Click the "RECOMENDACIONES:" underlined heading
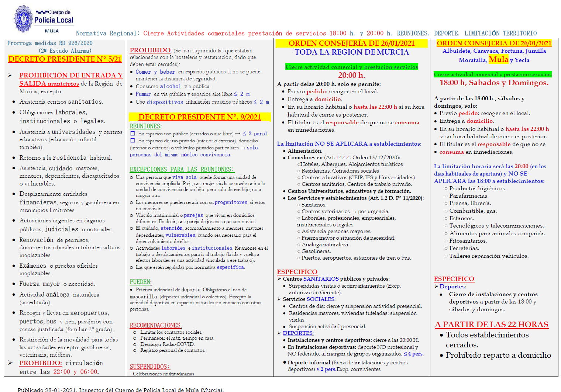This screenshot has height=392, width=561. 155,325
